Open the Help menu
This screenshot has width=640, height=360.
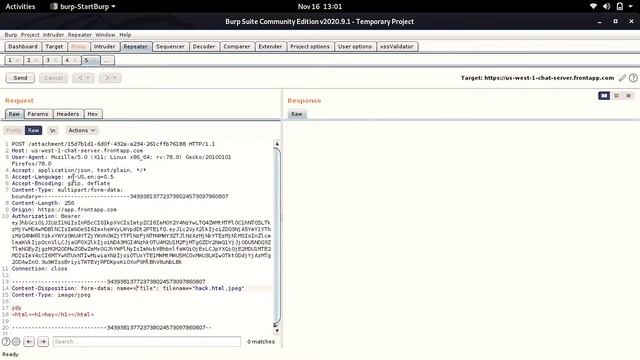click(x=125, y=35)
